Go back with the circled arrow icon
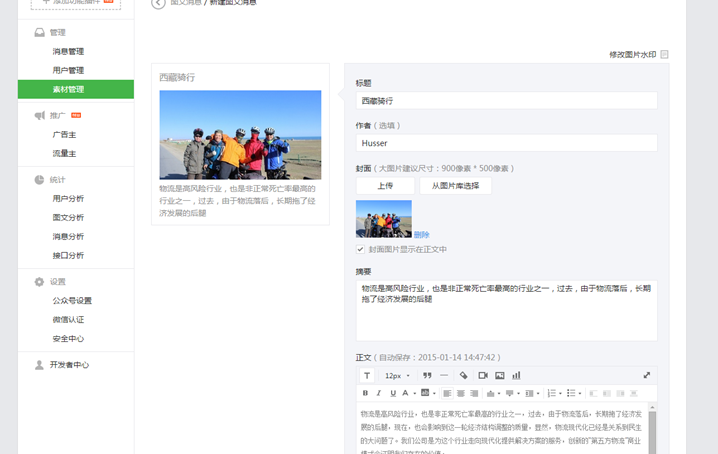Image resolution: width=718 pixels, height=454 pixels. click(158, 3)
